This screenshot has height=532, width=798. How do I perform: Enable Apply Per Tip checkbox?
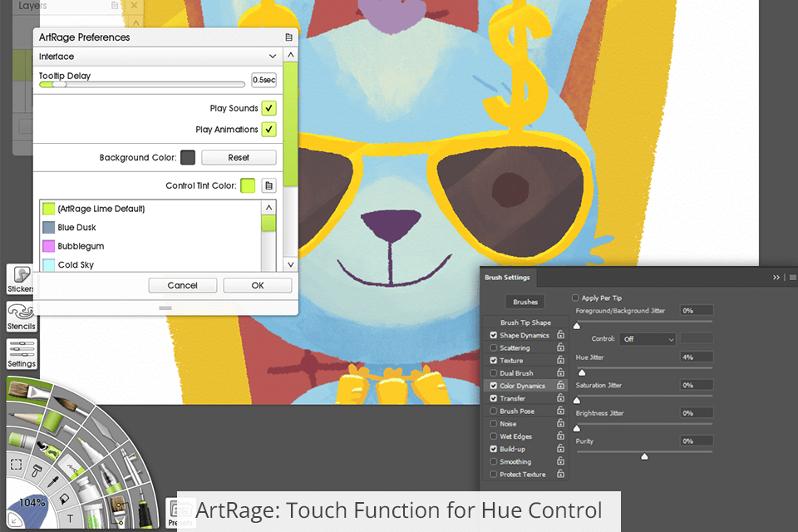(575, 298)
